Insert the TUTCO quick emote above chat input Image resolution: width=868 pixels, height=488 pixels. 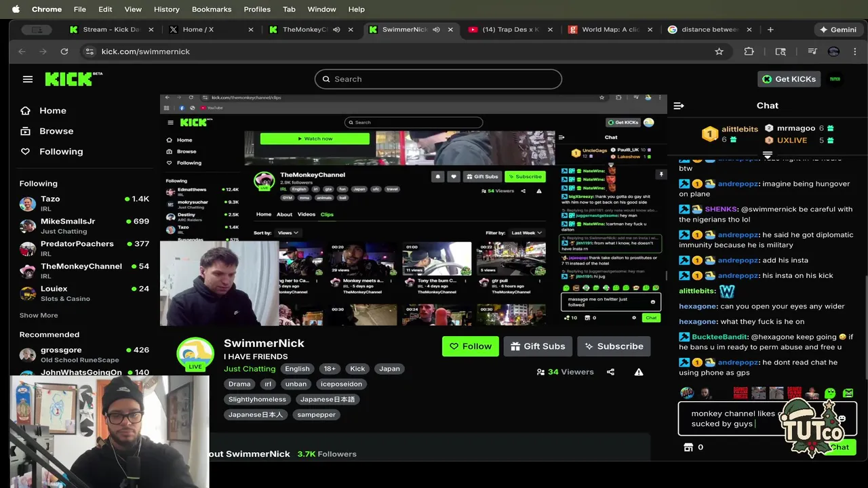(x=687, y=393)
